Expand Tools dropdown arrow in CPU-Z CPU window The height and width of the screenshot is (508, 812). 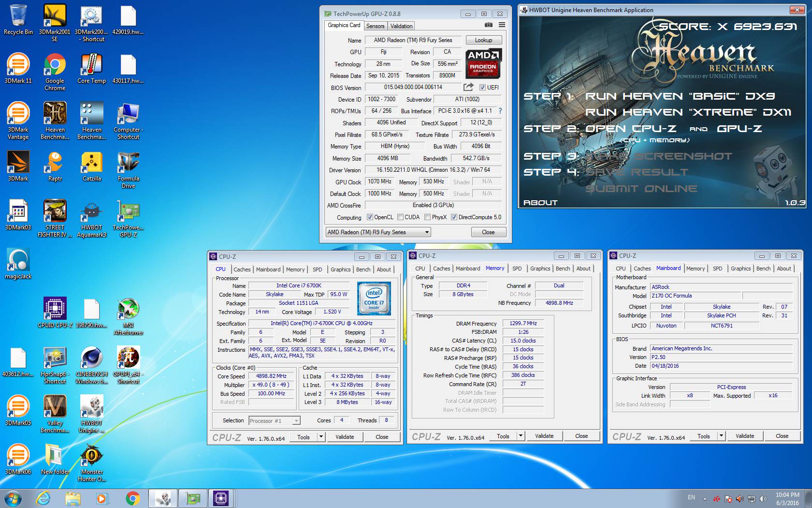tap(320, 437)
